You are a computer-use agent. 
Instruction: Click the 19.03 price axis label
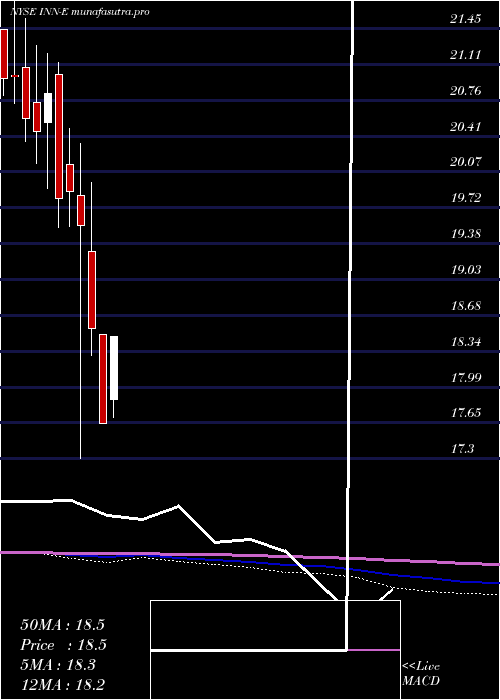[466, 270]
